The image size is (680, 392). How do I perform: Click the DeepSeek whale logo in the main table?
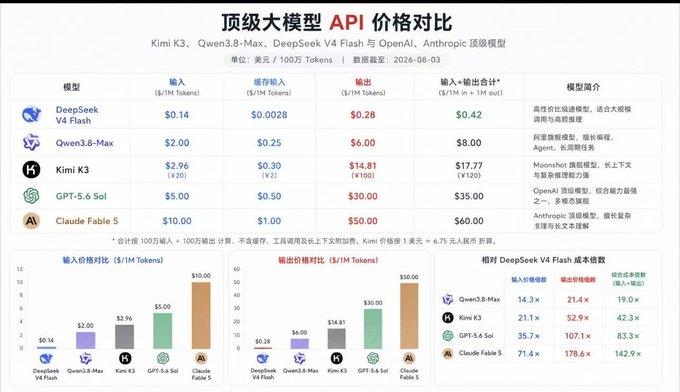(31, 115)
